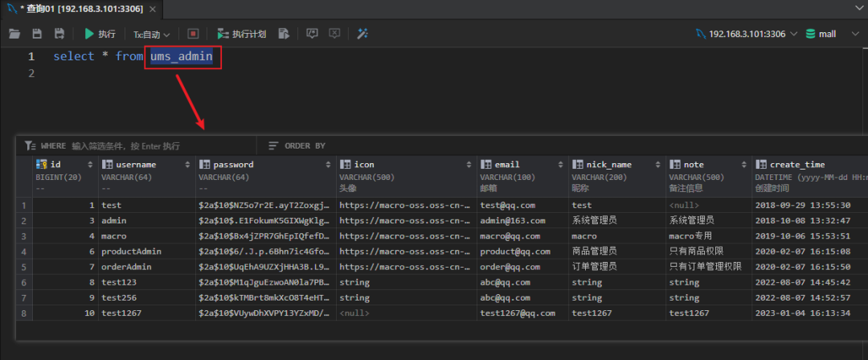Click the red stop execution icon

[x=193, y=34]
